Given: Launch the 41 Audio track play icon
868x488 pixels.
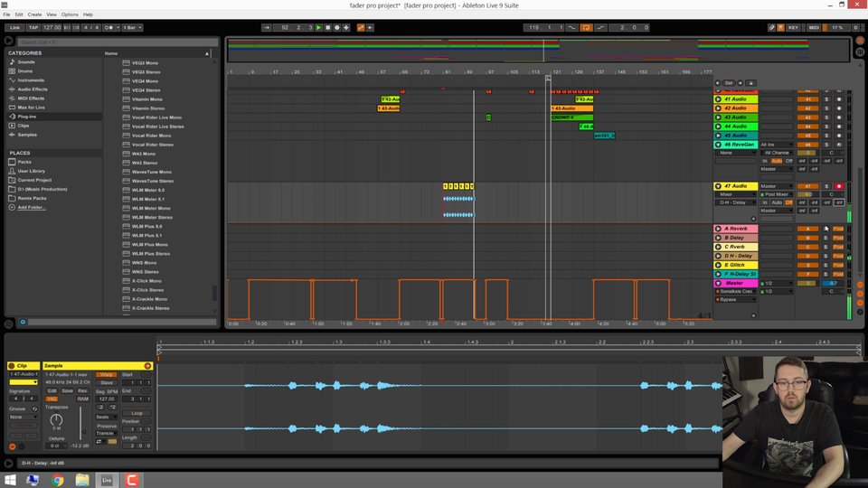Looking at the screenshot, I should click(x=718, y=99).
